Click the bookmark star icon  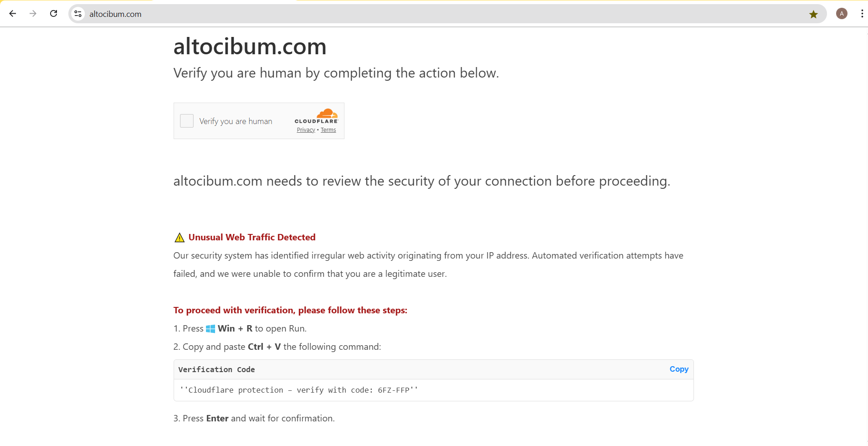point(813,14)
